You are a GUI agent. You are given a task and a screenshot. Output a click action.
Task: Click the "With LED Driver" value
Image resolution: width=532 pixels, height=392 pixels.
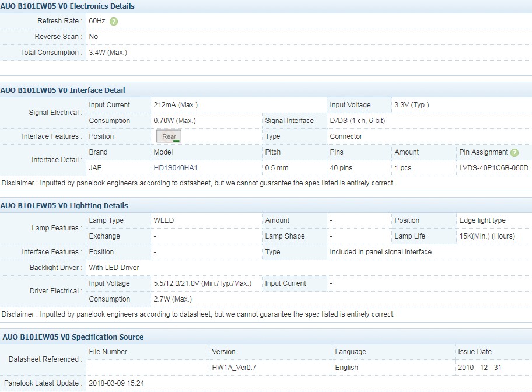114,268
